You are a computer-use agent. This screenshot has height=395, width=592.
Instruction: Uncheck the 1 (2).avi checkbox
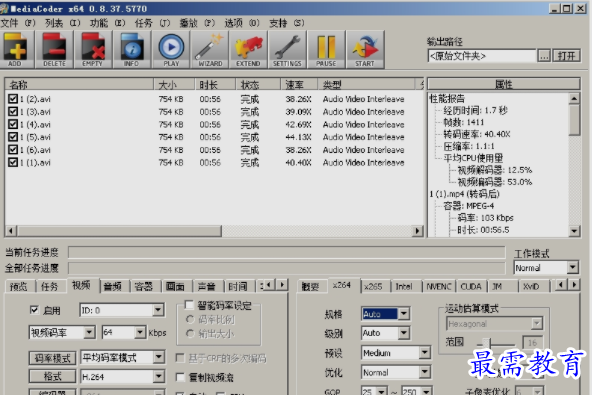click(x=13, y=99)
